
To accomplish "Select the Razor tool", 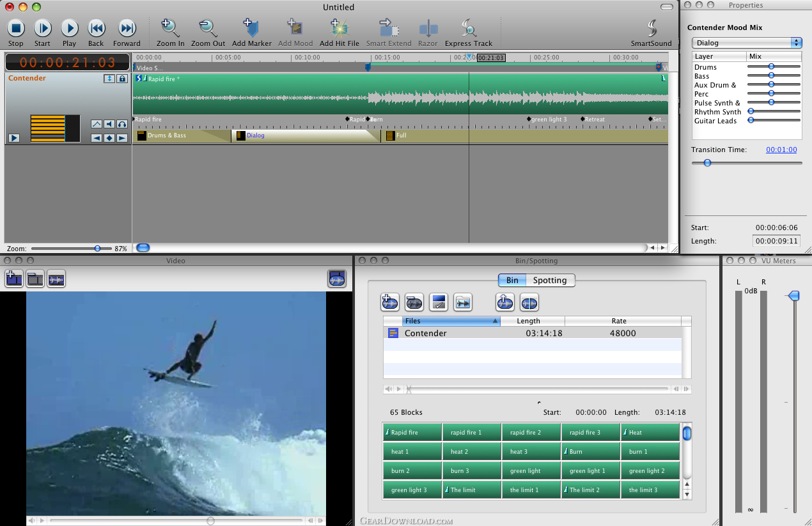I will [x=428, y=28].
